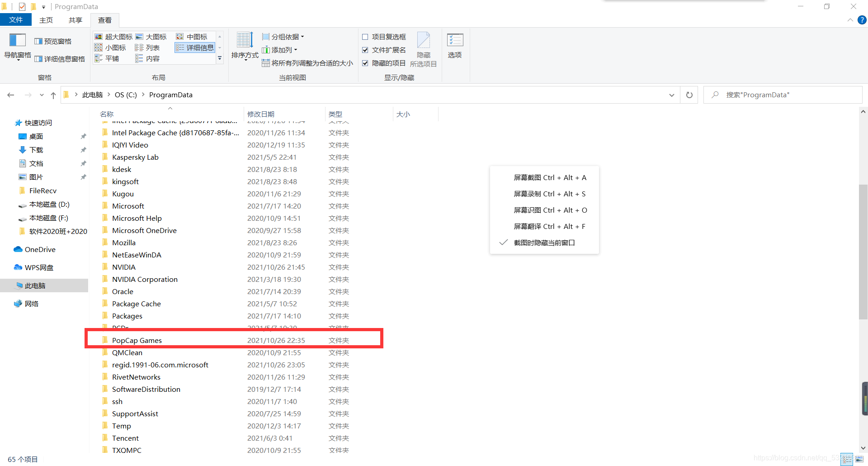
Task: Click scrollbar down arrow in file list
Action: pos(863,448)
